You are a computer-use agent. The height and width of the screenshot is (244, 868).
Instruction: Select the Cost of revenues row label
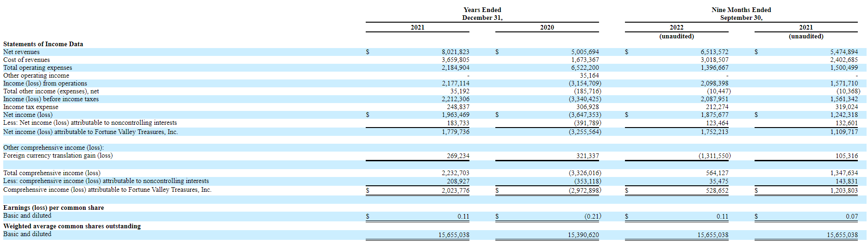26,60
